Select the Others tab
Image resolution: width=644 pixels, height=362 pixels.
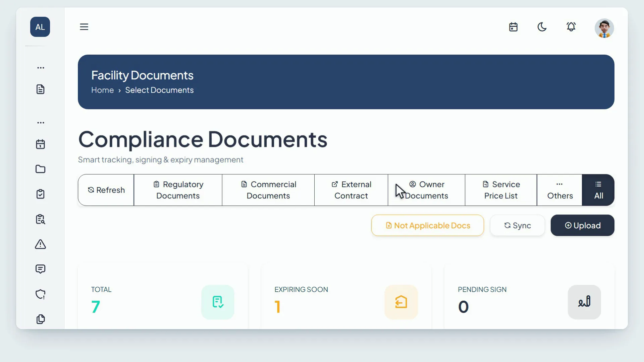click(x=560, y=190)
